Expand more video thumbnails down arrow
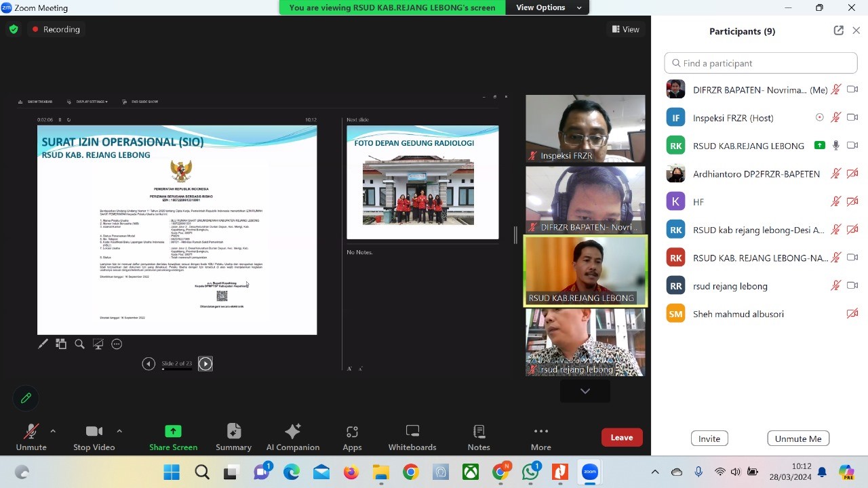Viewport: 868px width, 488px height. click(585, 391)
